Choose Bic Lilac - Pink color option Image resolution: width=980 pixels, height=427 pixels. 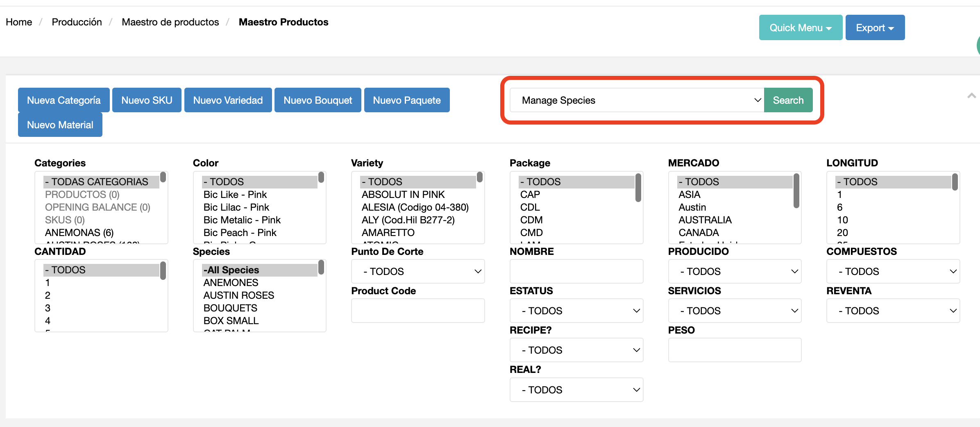pyautogui.click(x=236, y=207)
